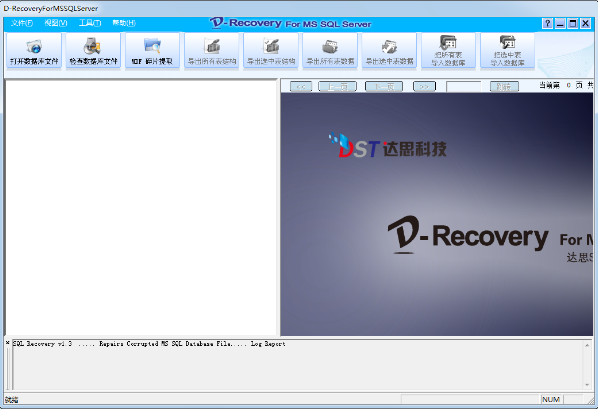Minimize the D-Recovery window

560,24
